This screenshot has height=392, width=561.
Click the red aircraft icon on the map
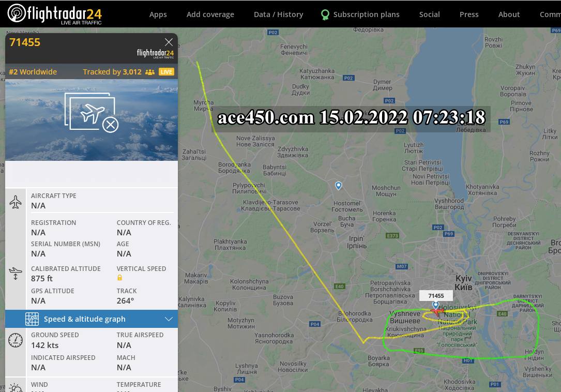coord(436,312)
